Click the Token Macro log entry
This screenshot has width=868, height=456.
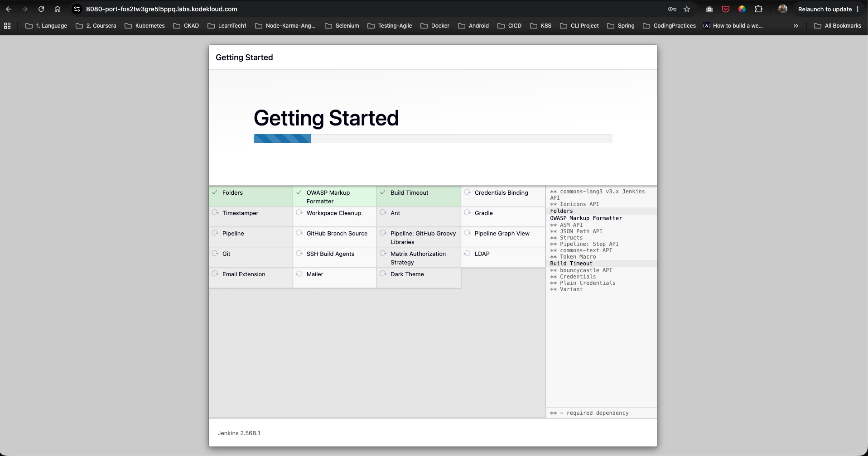click(x=573, y=257)
